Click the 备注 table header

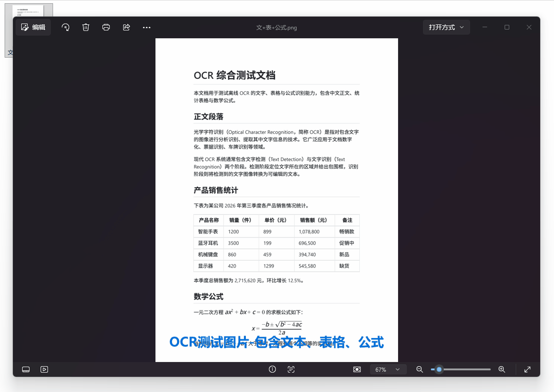[x=347, y=220]
